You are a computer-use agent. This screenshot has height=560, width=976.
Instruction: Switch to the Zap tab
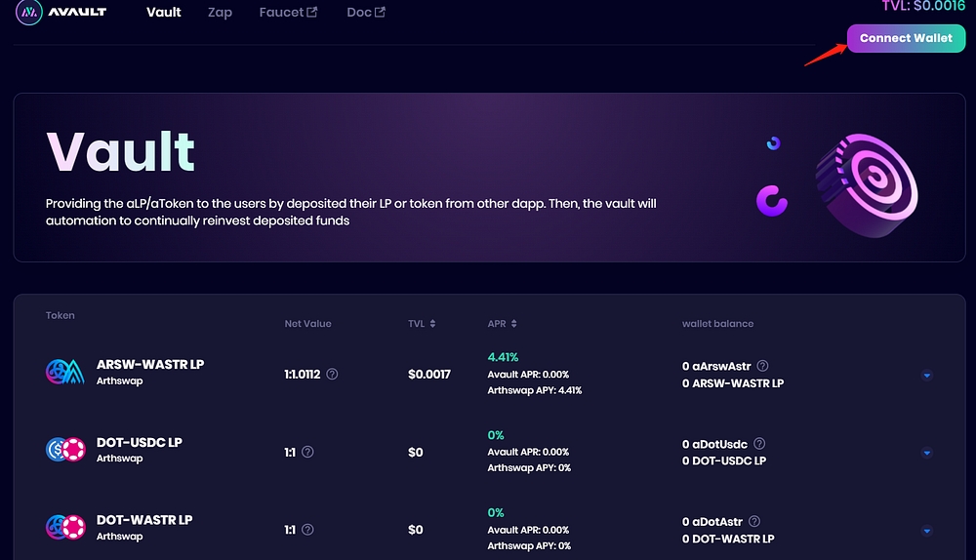(220, 13)
